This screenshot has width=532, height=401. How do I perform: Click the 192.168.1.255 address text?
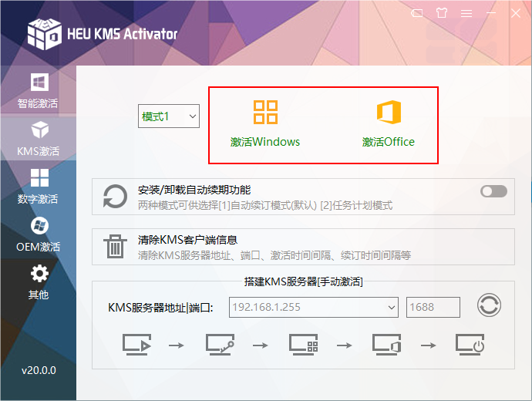pyautogui.click(x=266, y=307)
